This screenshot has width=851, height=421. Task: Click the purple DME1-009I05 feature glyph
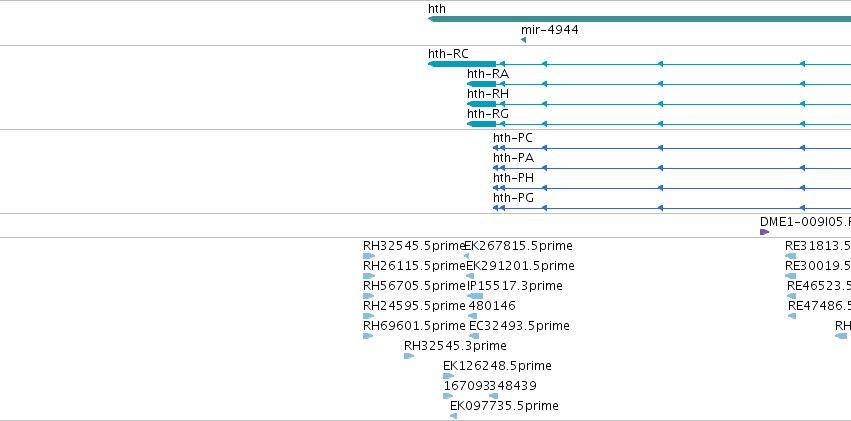tap(765, 232)
